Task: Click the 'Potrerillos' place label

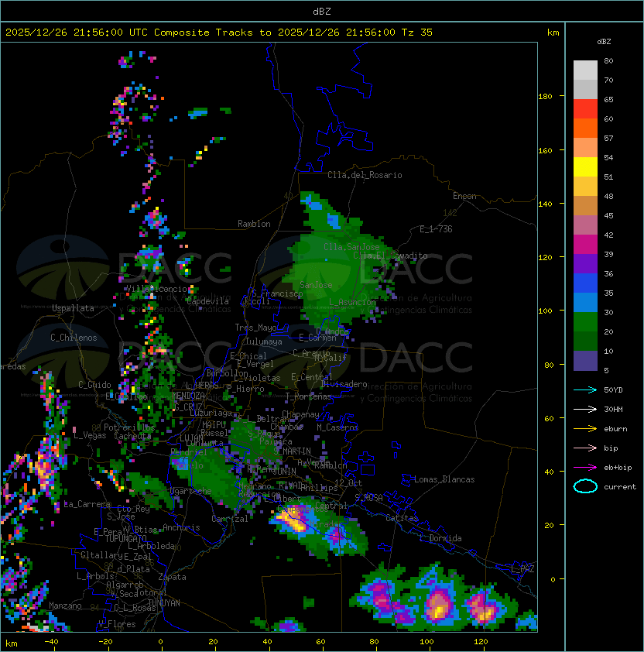Action: (x=129, y=427)
